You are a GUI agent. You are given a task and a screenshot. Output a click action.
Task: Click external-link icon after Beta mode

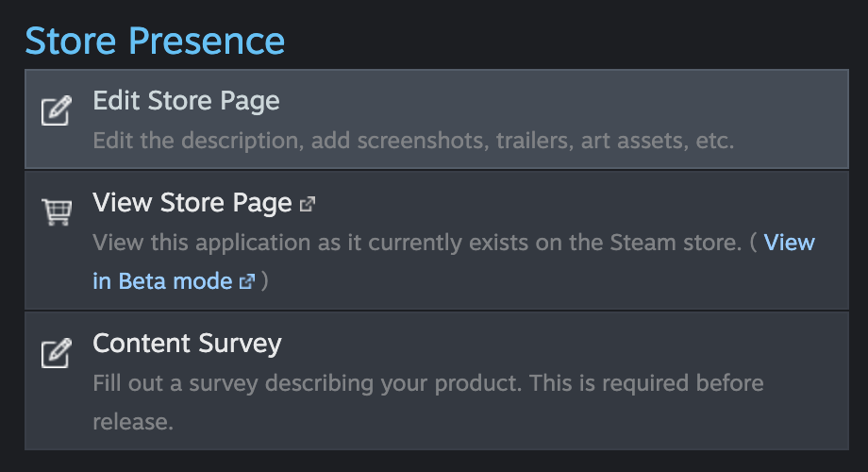[x=247, y=281]
